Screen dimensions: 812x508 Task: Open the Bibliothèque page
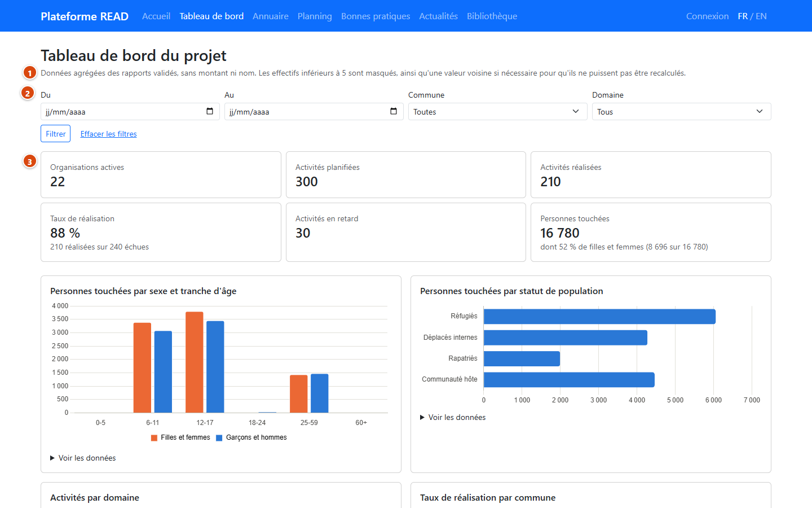(x=492, y=16)
